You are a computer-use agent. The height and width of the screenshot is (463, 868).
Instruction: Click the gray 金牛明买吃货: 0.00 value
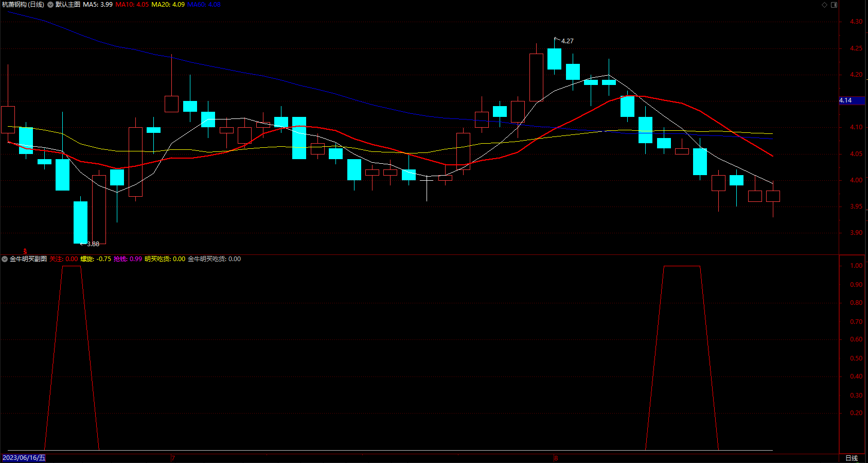tap(214, 259)
